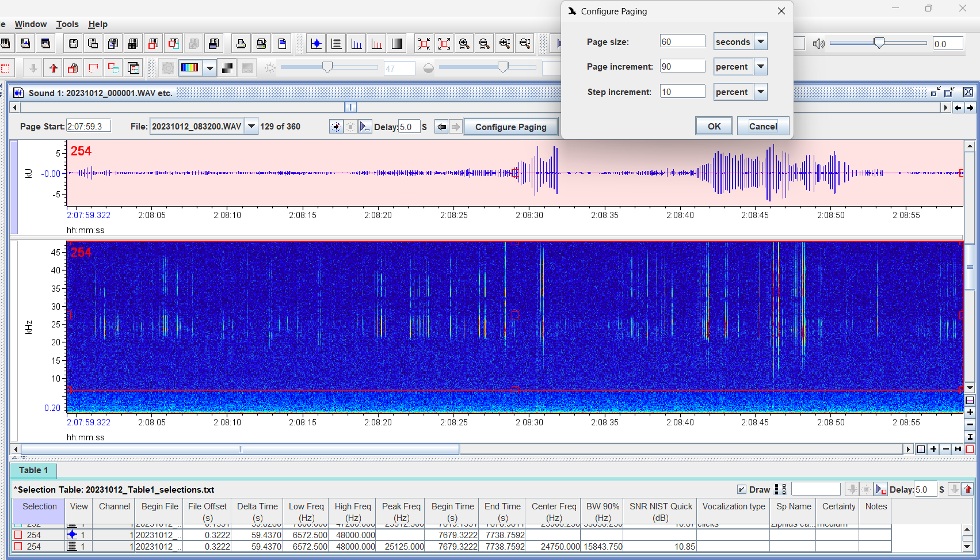Click the play-with-stop icon in sound window bar
980x560 pixels.
(x=365, y=127)
